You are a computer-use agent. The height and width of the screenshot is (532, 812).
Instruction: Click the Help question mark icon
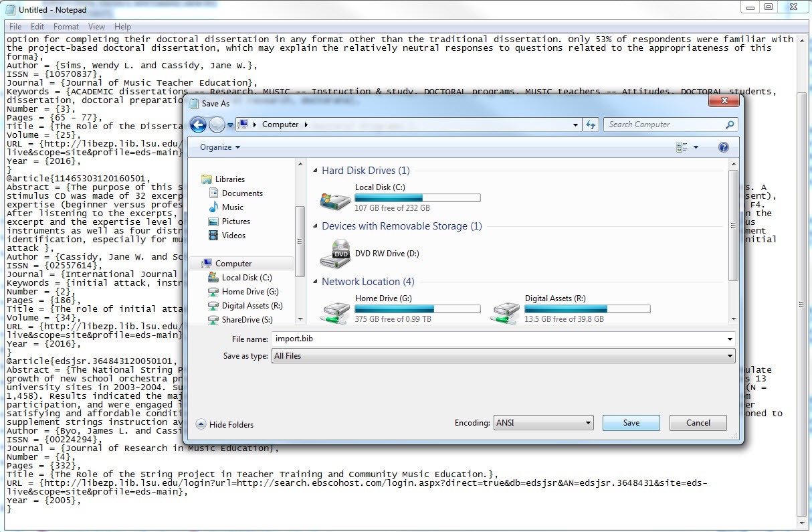pos(723,147)
